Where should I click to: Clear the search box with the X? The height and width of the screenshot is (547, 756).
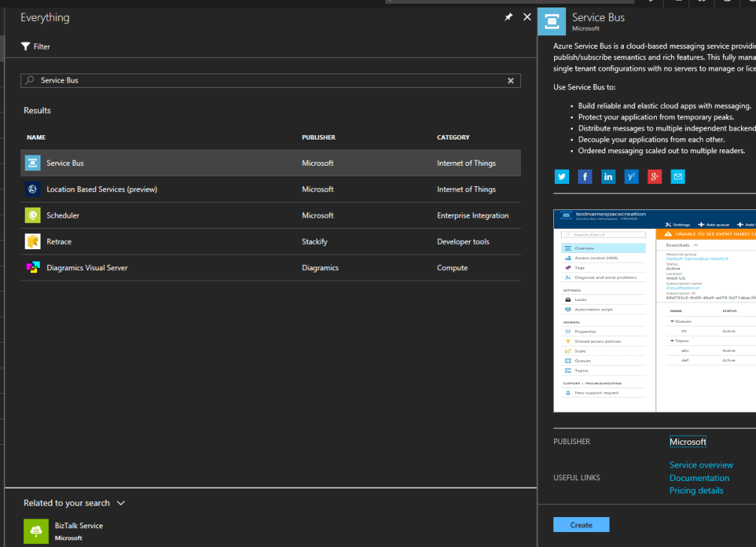click(x=511, y=80)
